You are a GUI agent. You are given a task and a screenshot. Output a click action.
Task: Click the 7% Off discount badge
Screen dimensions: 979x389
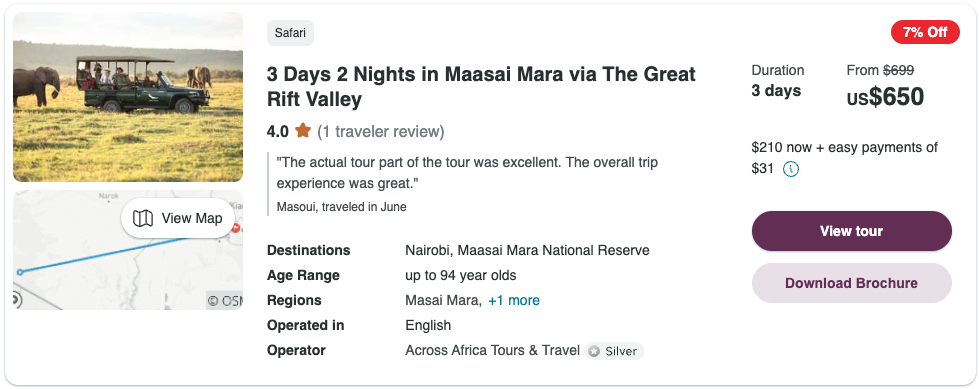(x=925, y=32)
